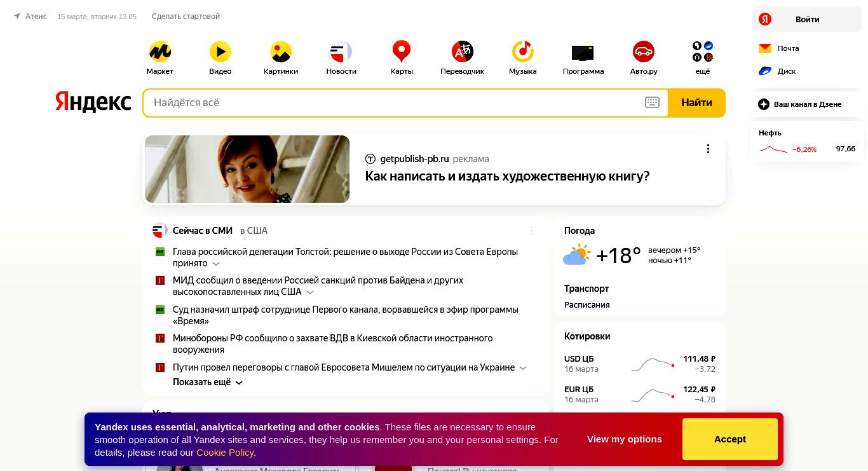
Task: Open the ad's three-dot options menu
Action: [x=708, y=149]
